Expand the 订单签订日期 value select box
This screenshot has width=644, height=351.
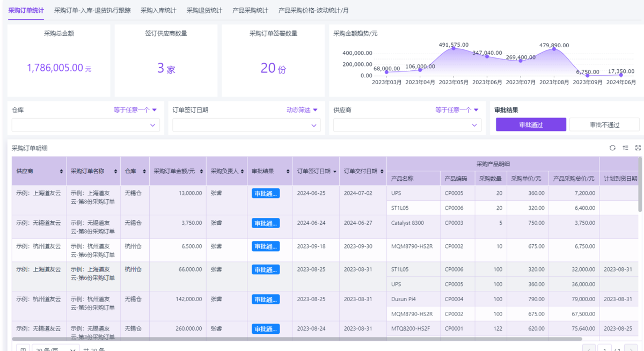coord(246,125)
